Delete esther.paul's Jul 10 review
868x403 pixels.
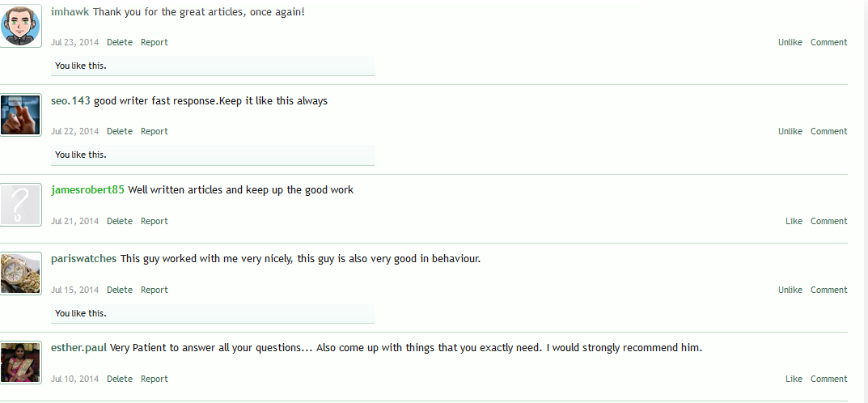[x=119, y=379]
